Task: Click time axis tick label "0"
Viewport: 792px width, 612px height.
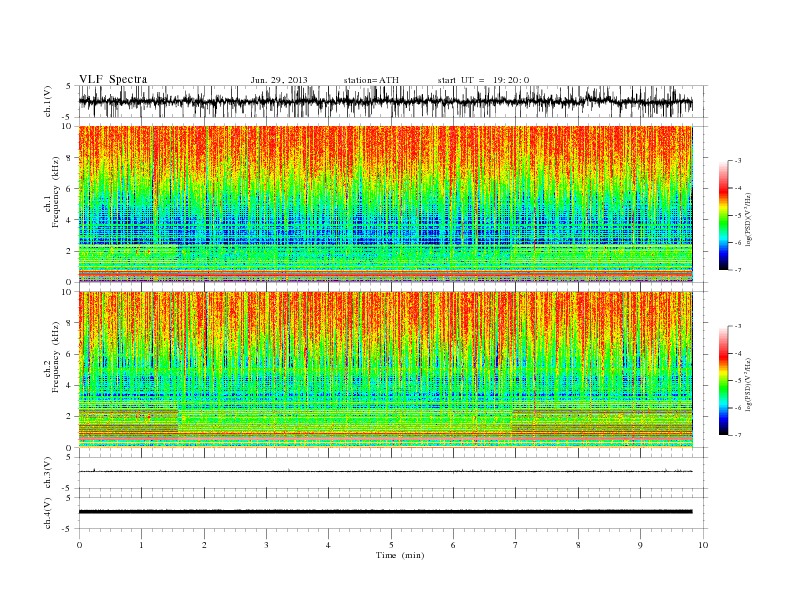Action: pos(79,545)
